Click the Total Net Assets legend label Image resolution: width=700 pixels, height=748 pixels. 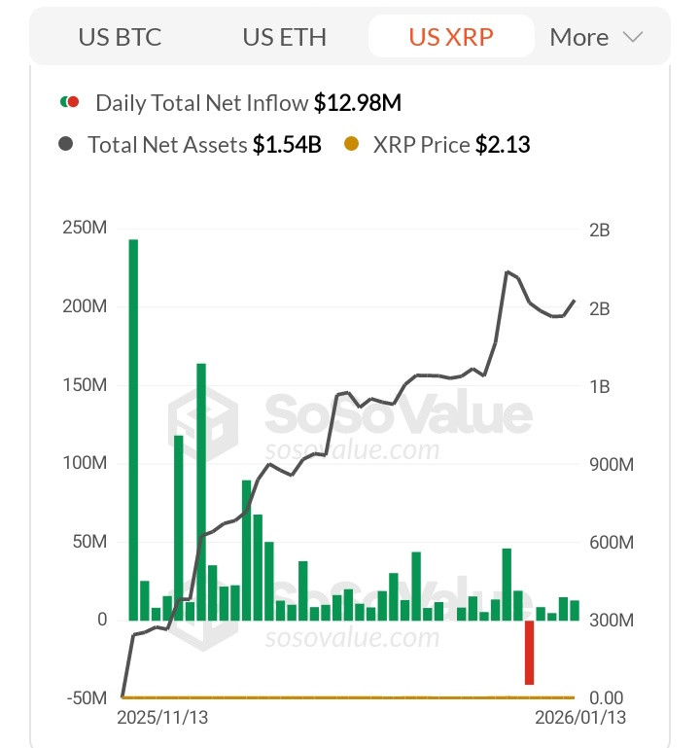coord(167,145)
